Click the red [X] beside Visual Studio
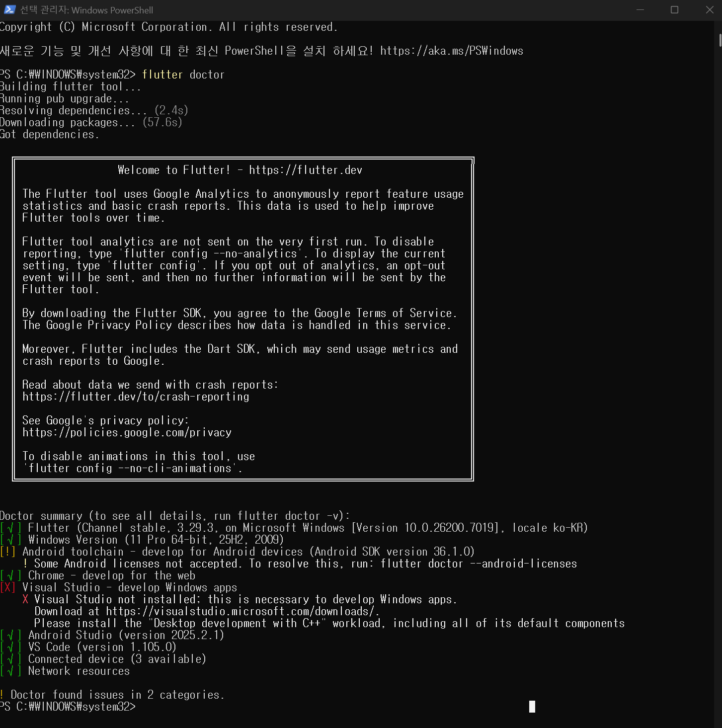This screenshot has width=722, height=728. [x=8, y=587]
